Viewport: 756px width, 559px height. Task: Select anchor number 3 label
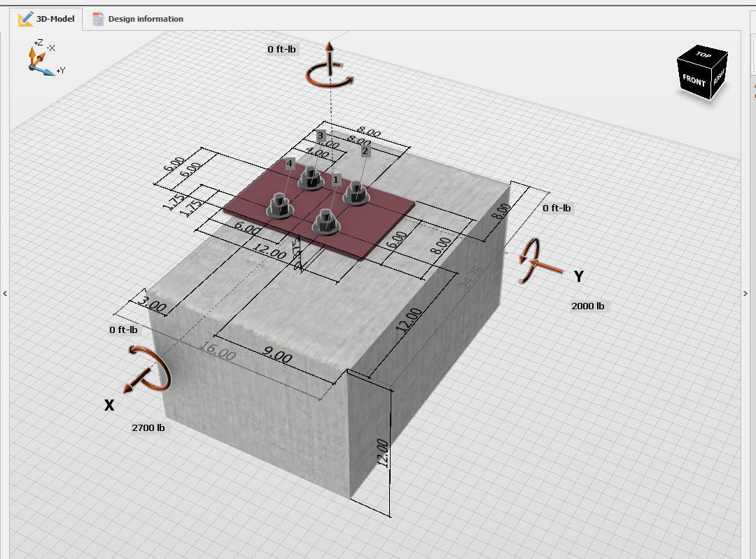click(x=321, y=136)
